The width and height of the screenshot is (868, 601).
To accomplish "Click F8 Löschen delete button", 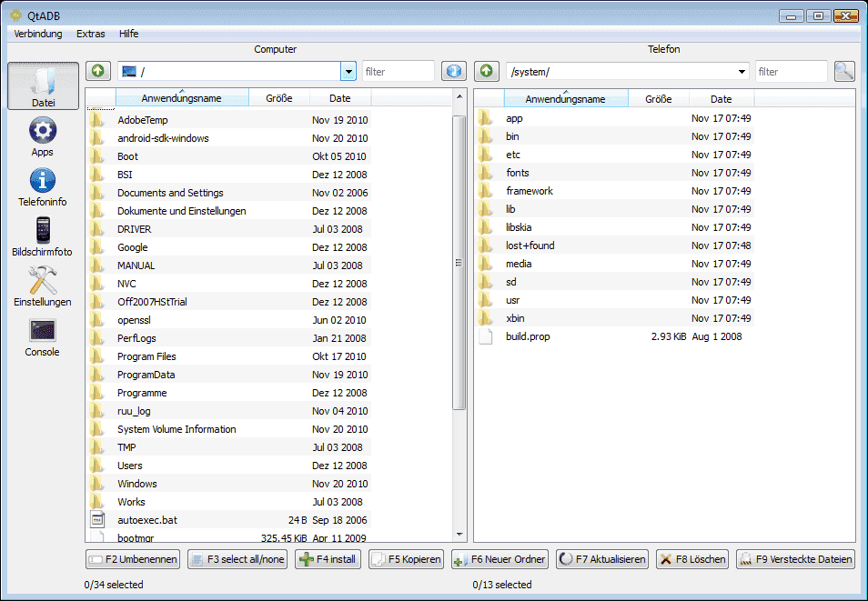I will 692,559.
